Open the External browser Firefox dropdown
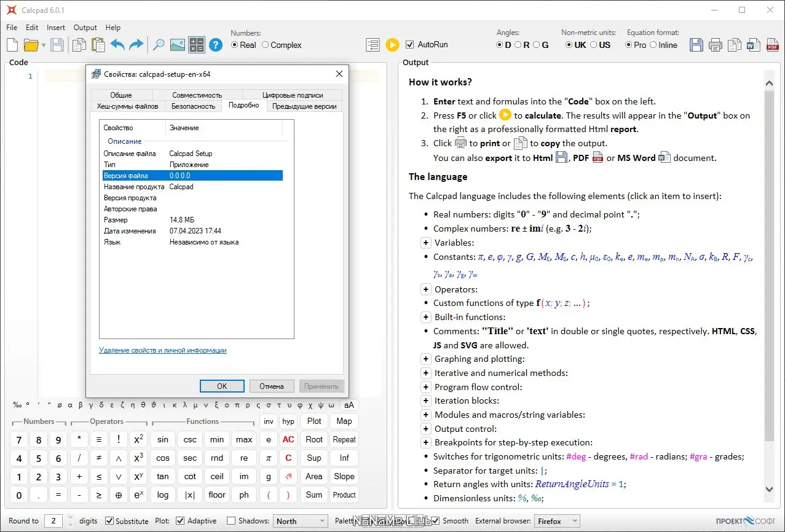This screenshot has width=785, height=532. point(556,521)
